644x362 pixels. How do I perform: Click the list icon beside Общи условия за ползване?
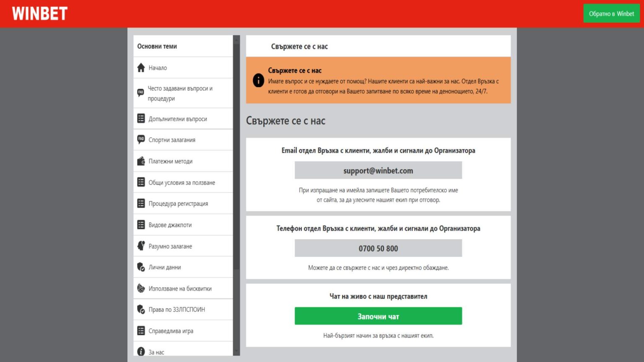[141, 182]
